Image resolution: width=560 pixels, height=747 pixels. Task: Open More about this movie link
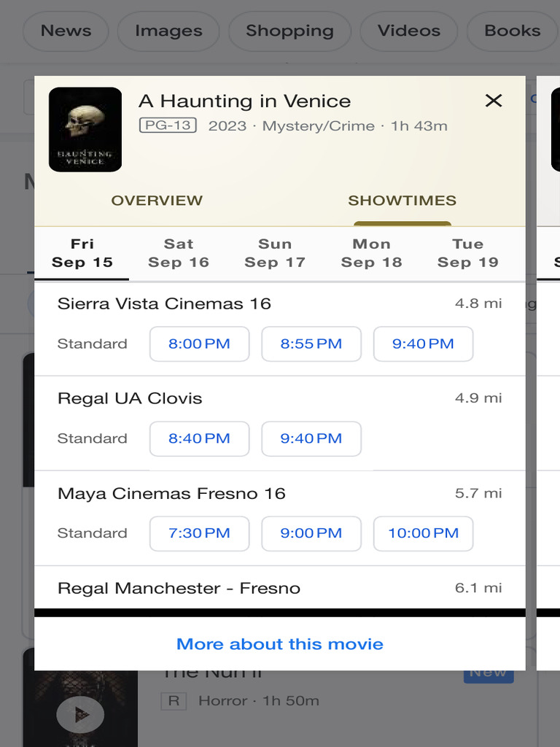click(280, 644)
